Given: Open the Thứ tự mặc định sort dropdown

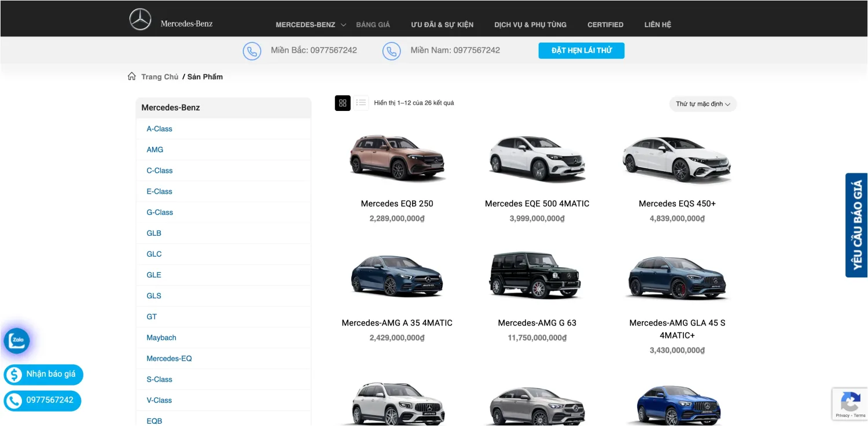Looking at the screenshot, I should click(x=703, y=104).
